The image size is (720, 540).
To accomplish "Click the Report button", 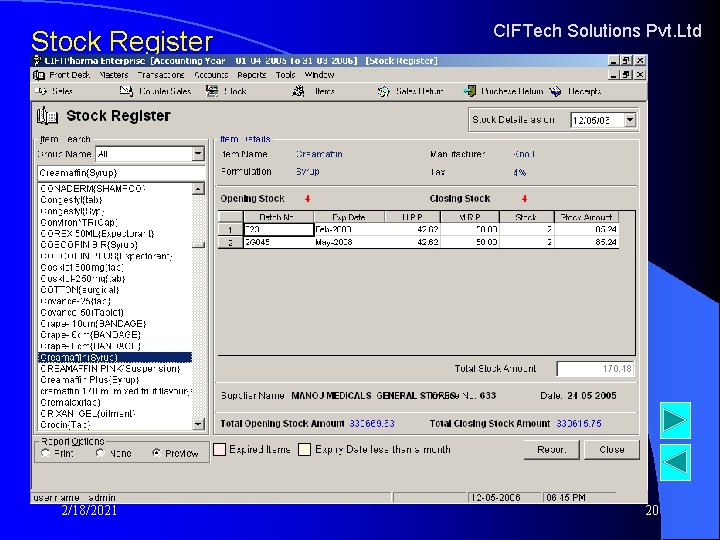I will [x=551, y=450].
